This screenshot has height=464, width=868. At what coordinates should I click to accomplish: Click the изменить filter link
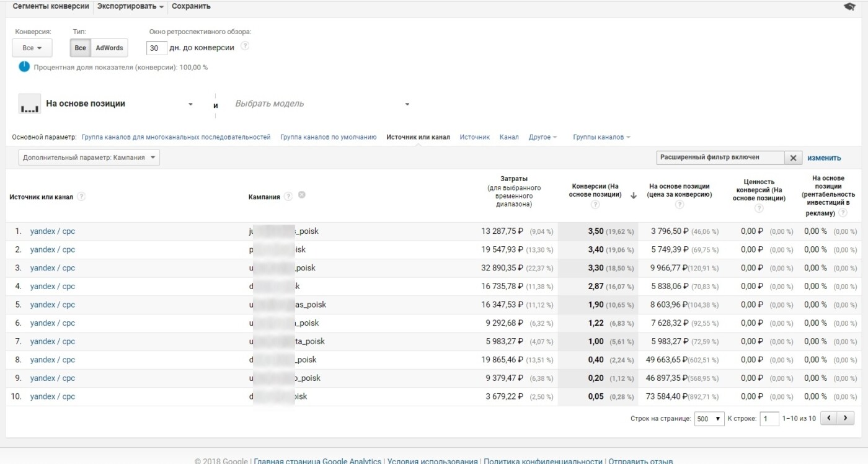(x=824, y=158)
